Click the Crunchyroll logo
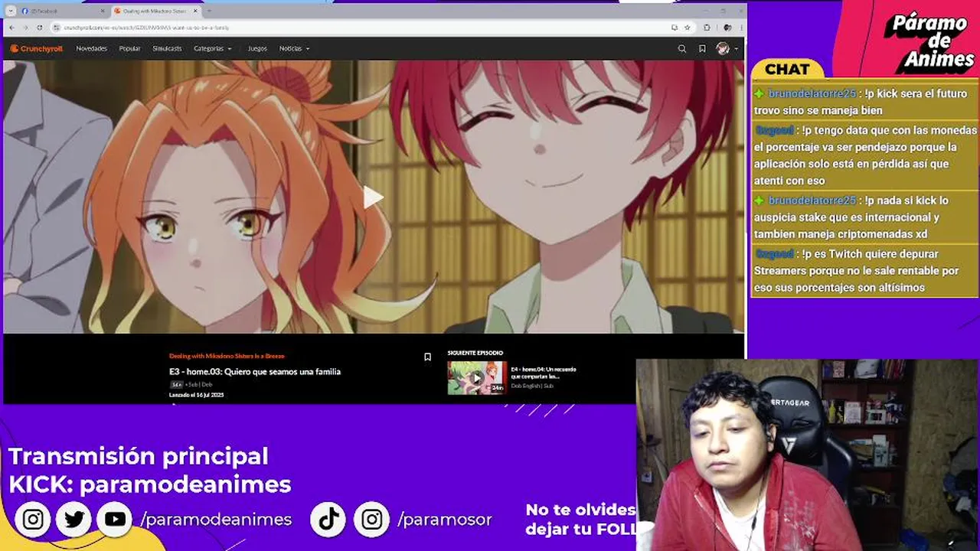 click(x=36, y=48)
